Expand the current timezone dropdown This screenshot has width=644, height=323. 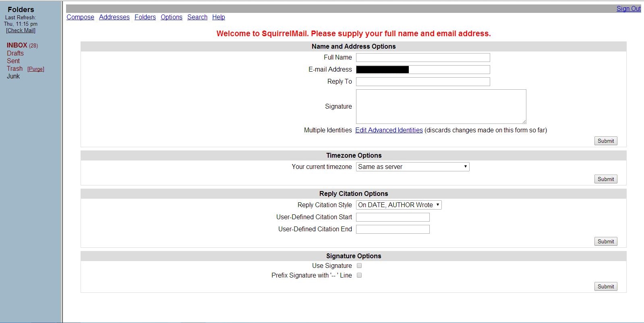(413, 167)
